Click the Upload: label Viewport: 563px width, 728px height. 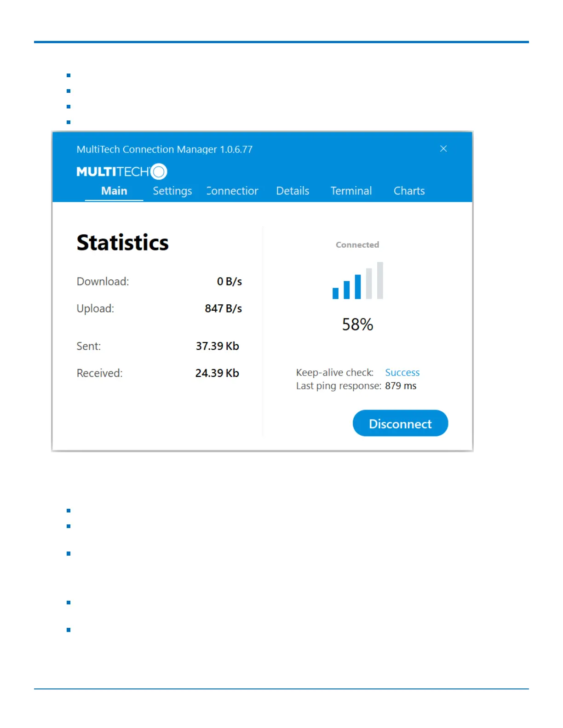coord(95,308)
